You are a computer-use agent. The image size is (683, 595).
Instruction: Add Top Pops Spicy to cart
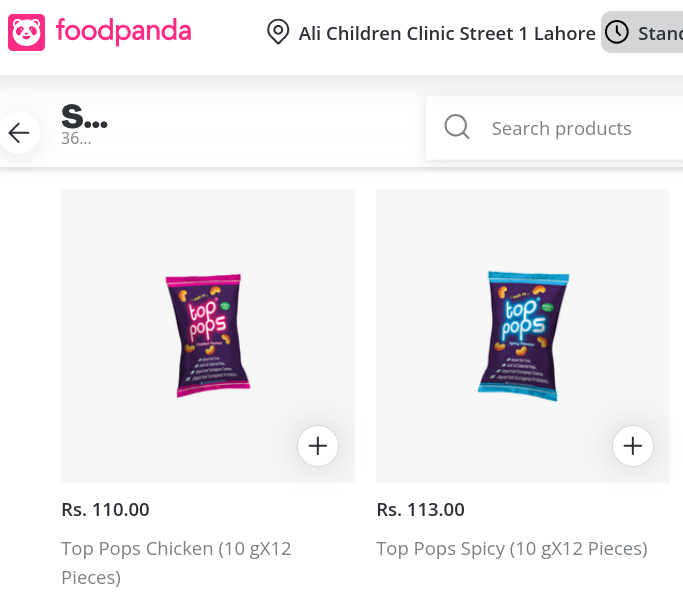(632, 446)
